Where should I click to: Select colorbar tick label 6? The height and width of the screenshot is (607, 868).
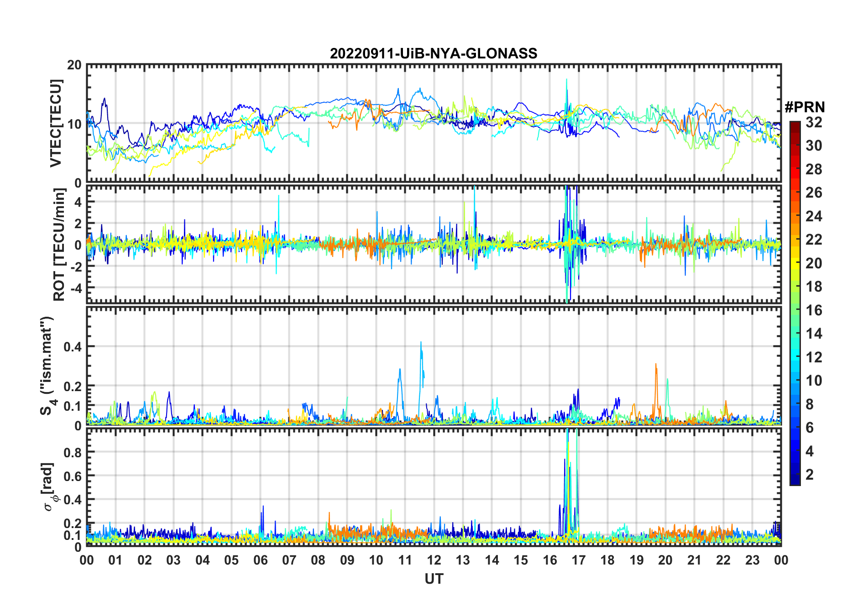click(810, 428)
